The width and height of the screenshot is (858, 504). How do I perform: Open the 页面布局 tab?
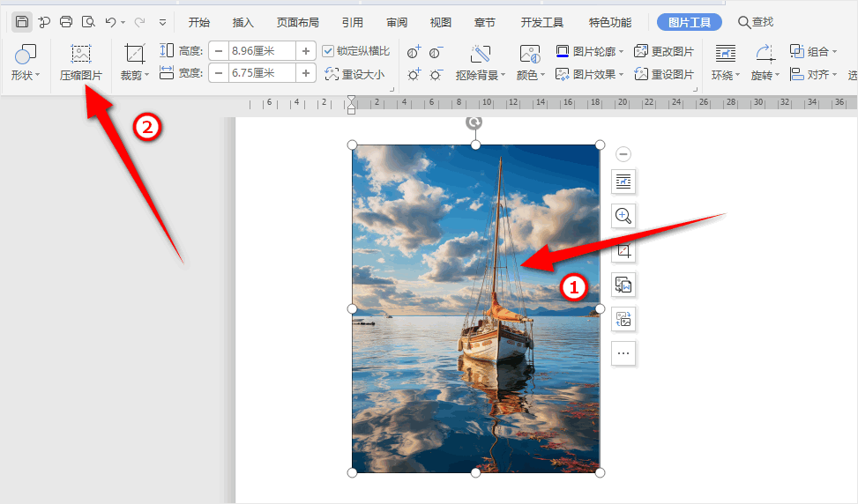click(x=298, y=22)
